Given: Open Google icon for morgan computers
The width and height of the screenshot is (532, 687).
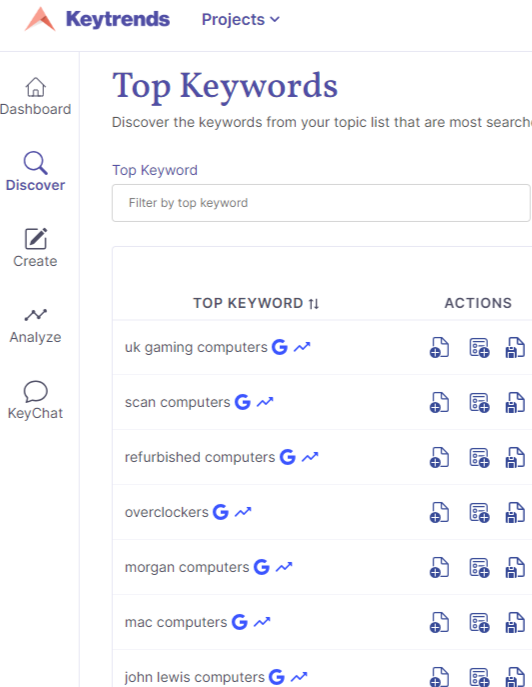Looking at the screenshot, I should (x=262, y=567).
